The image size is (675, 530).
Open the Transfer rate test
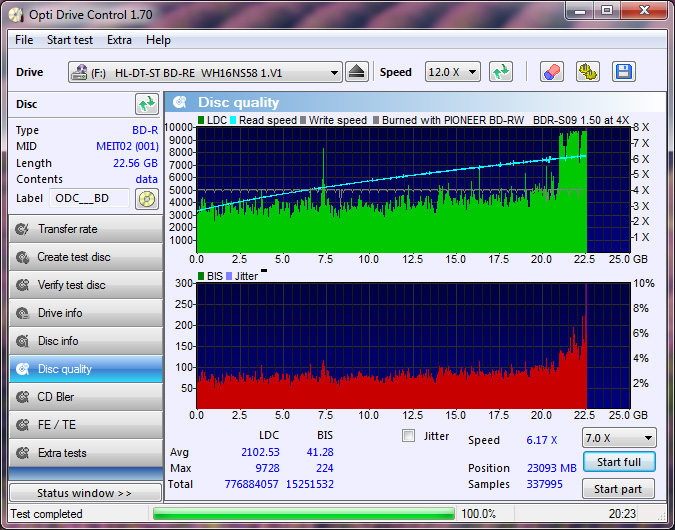tap(84, 229)
